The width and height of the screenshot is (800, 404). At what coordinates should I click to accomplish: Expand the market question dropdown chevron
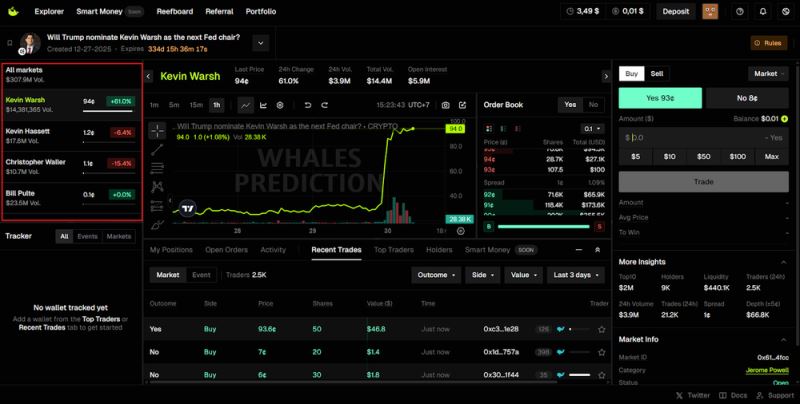click(261, 43)
